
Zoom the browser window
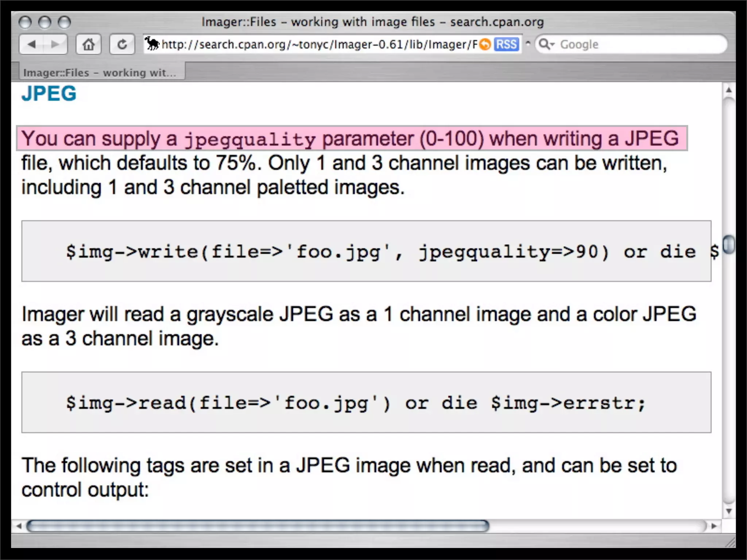64,22
